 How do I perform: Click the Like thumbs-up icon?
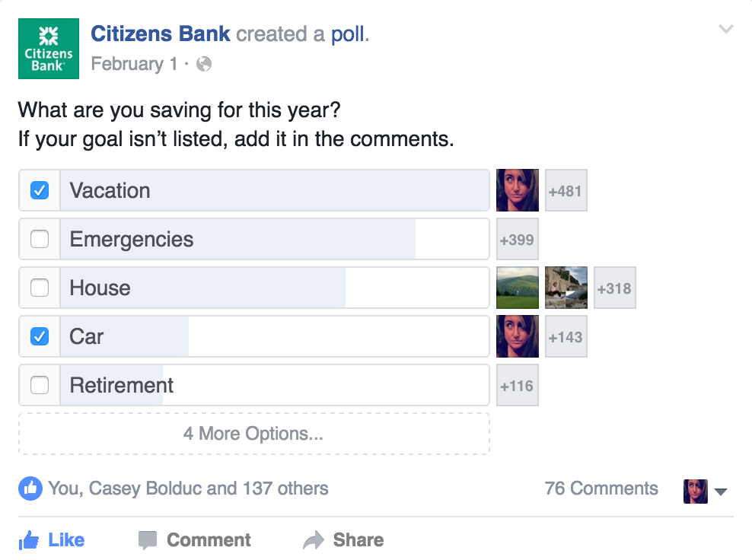[29, 540]
